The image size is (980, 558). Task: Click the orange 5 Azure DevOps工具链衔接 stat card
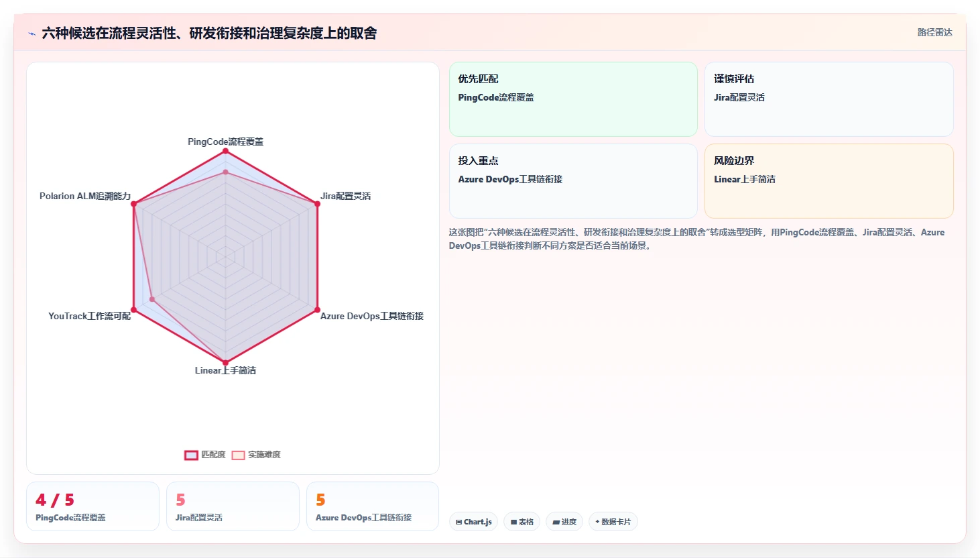click(373, 506)
